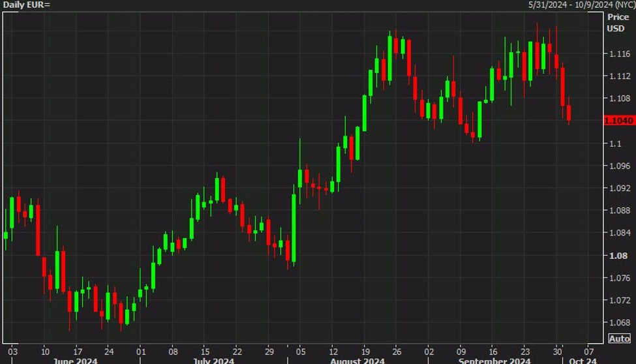The image size is (636, 364).
Task: Select the 1.1 price axis label
Action: 614,144
